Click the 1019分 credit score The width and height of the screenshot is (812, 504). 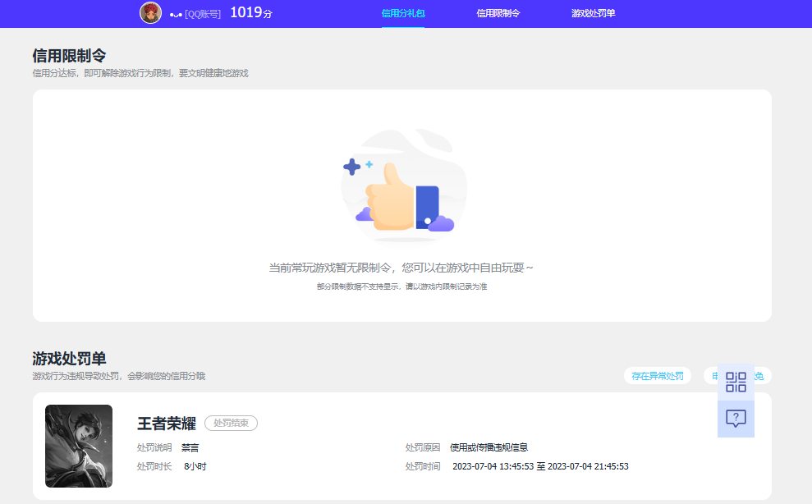[251, 13]
